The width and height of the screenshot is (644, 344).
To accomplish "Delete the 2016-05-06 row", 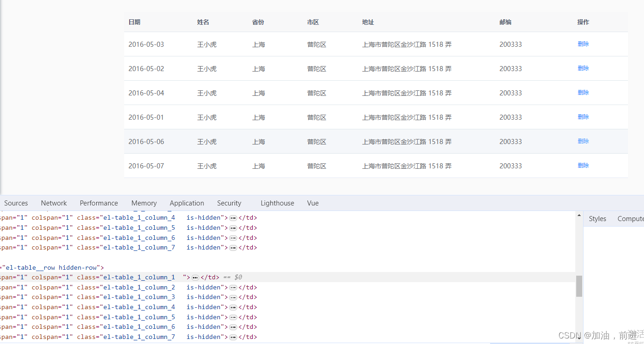I will pos(583,141).
